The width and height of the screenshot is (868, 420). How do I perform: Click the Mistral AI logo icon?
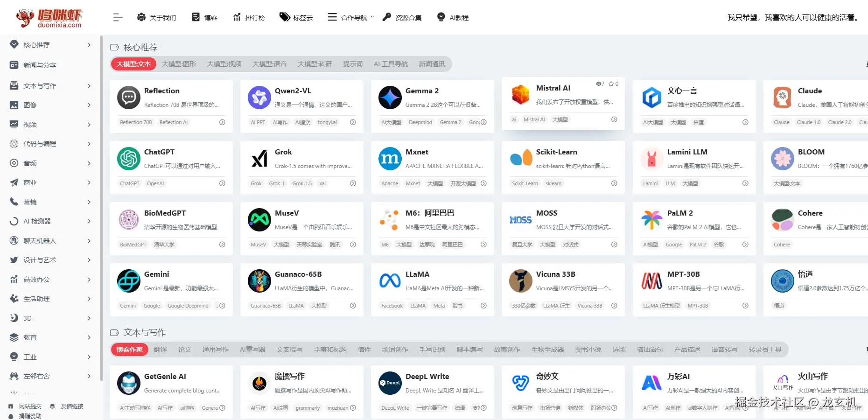521,95
